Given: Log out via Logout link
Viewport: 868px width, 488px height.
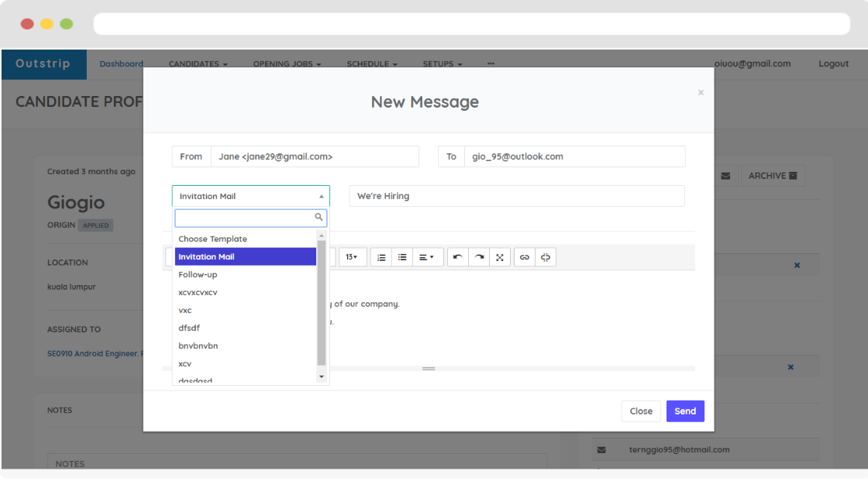Looking at the screenshot, I should [834, 64].
